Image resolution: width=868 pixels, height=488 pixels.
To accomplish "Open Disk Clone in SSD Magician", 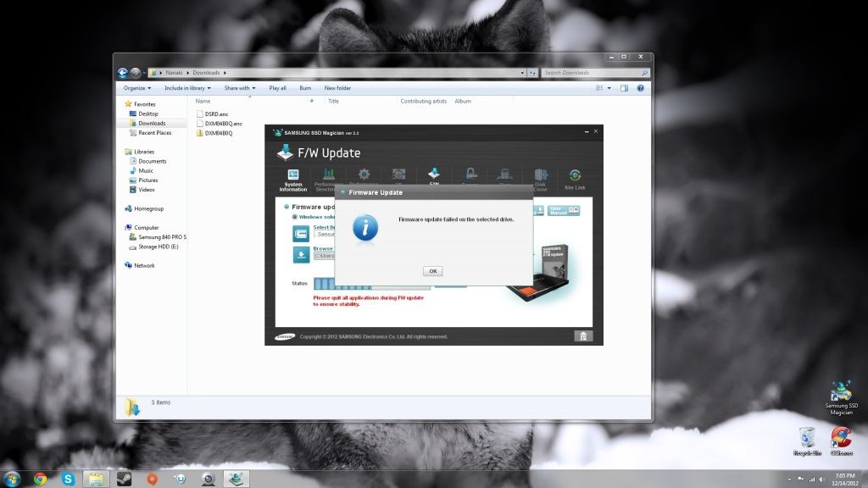I will (540, 180).
